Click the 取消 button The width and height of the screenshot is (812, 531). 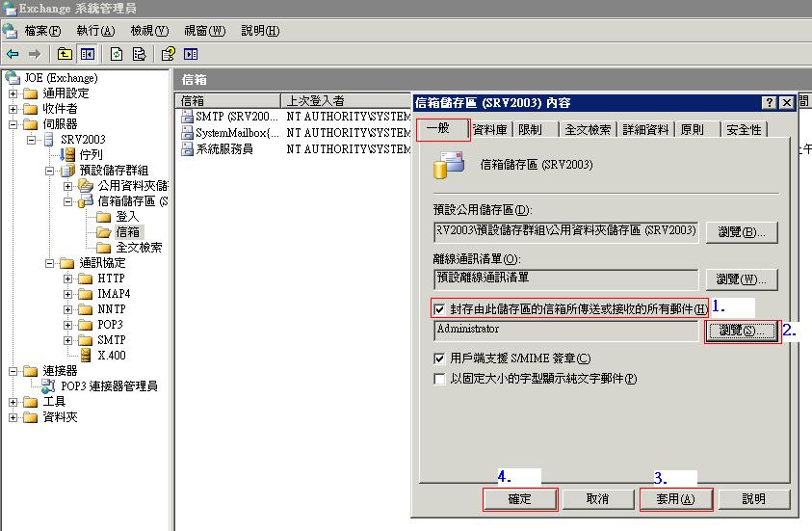(597, 499)
